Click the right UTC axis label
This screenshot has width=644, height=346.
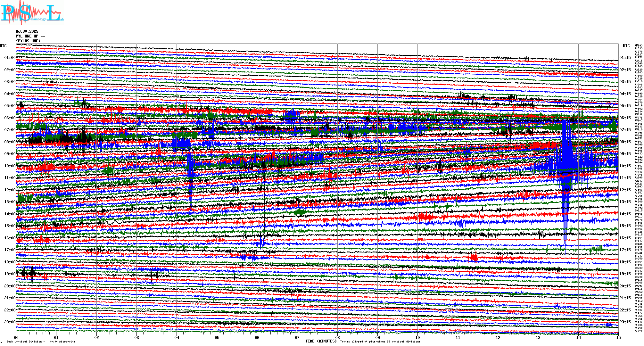626,46
